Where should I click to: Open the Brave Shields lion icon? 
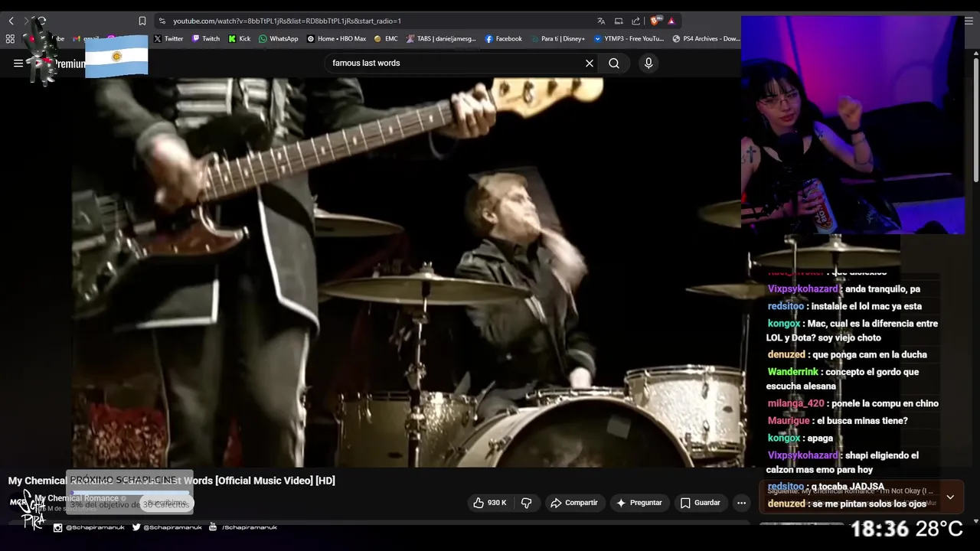(656, 21)
